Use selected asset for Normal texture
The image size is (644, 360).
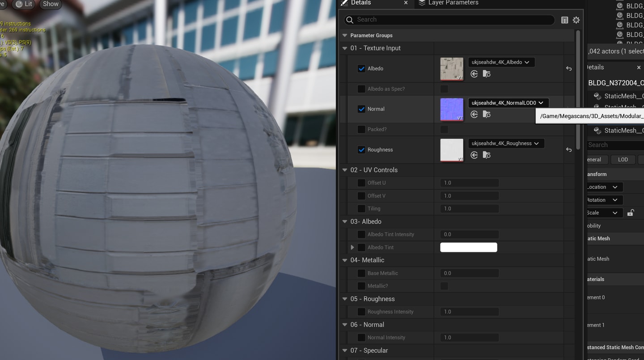tap(474, 114)
